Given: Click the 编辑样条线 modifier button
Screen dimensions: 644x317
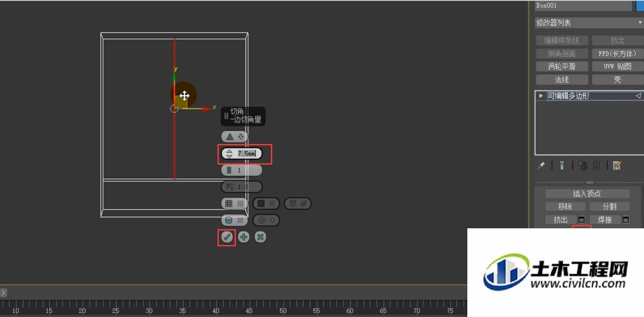Looking at the screenshot, I should 562,40.
